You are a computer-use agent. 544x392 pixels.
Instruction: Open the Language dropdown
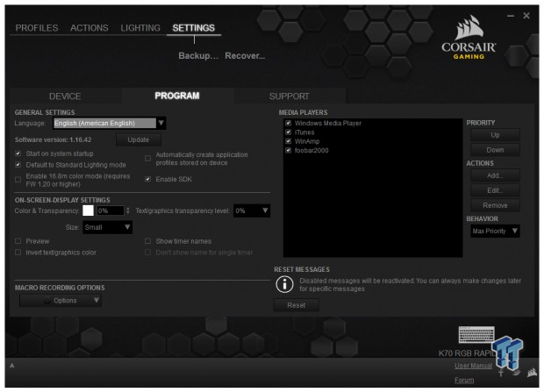click(x=110, y=123)
